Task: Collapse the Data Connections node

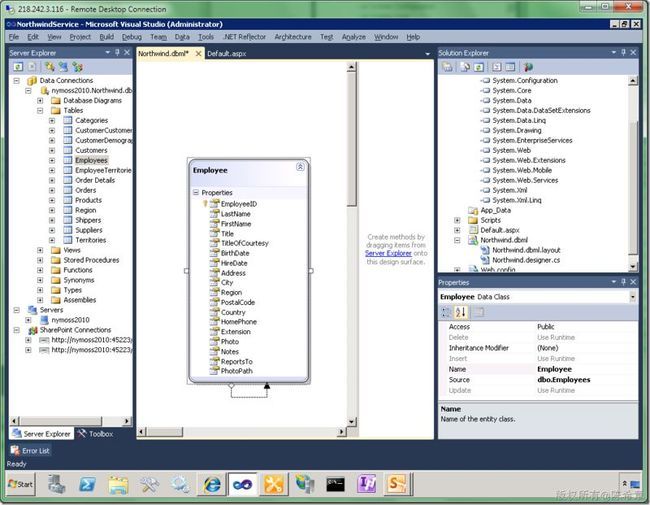Action: click(x=17, y=80)
